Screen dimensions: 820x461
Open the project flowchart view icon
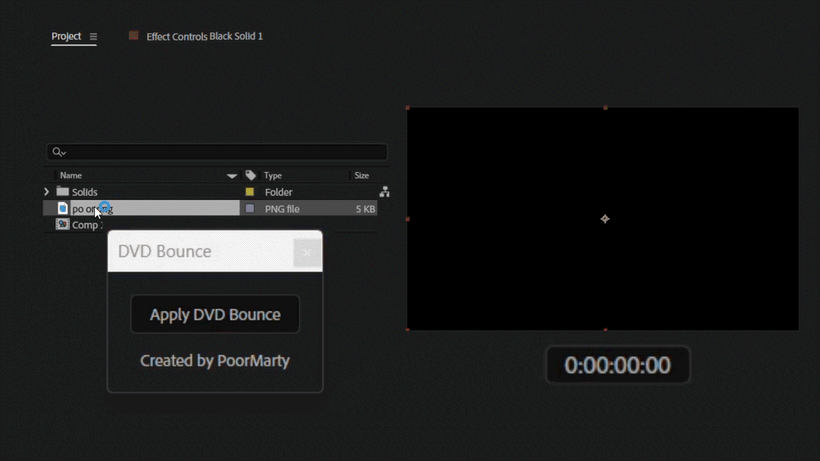tap(384, 192)
